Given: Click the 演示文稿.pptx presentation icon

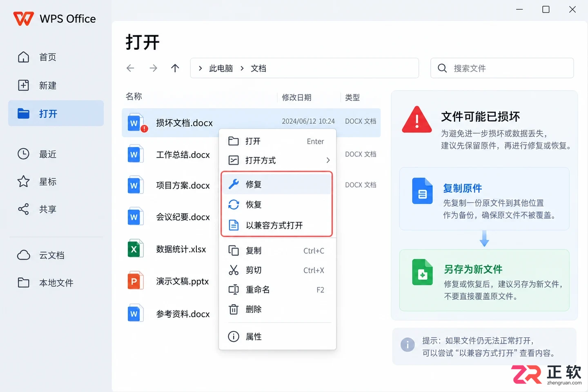Looking at the screenshot, I should (135, 281).
